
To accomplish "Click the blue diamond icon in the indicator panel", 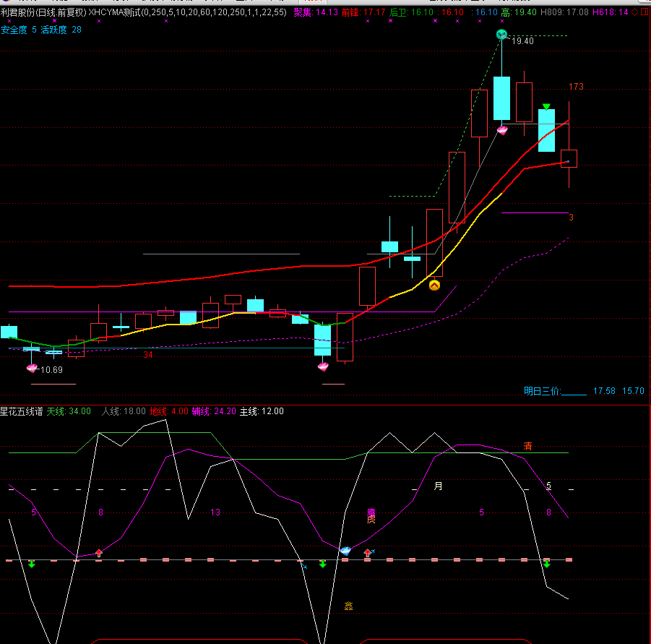I will (345, 551).
